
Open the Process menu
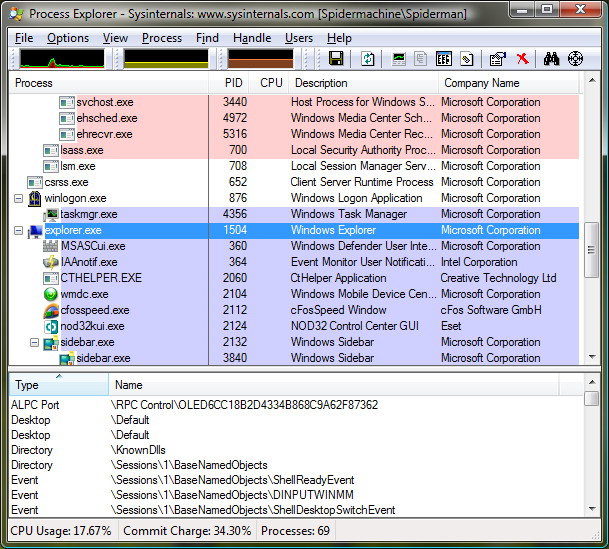coord(162,38)
